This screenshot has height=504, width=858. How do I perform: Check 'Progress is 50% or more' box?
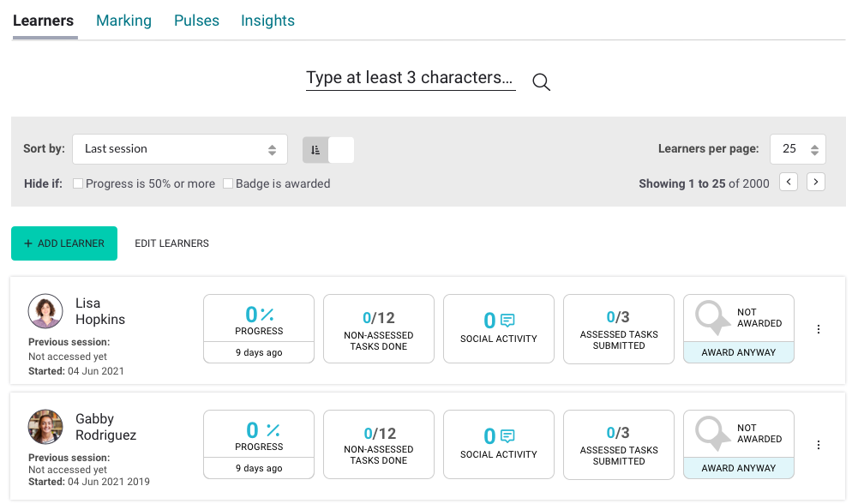click(x=78, y=183)
